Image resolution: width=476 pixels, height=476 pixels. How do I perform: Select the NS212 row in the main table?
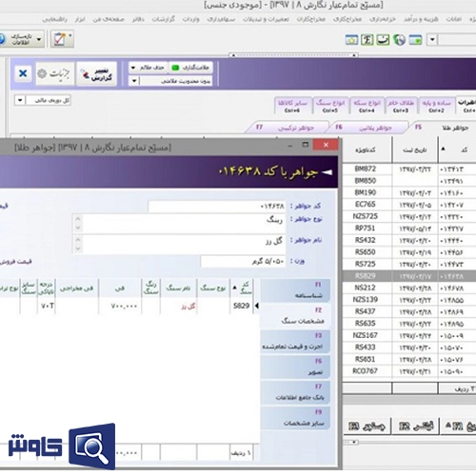tap(409, 288)
